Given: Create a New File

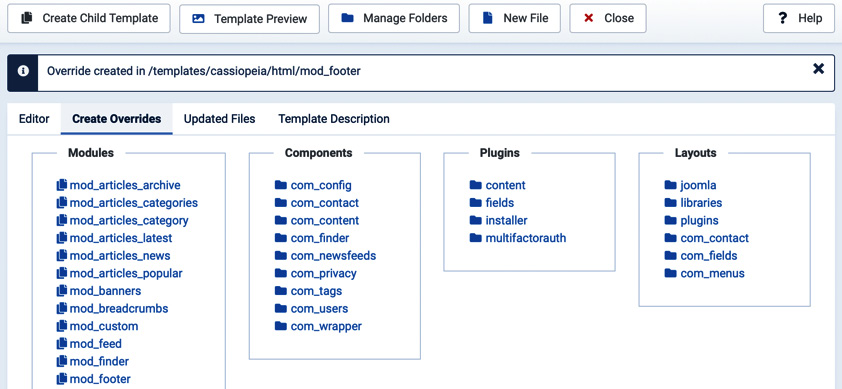Looking at the screenshot, I should coord(514,18).
